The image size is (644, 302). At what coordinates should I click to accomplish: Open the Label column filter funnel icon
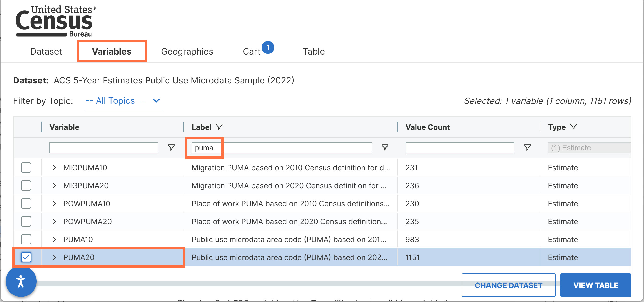click(x=219, y=127)
